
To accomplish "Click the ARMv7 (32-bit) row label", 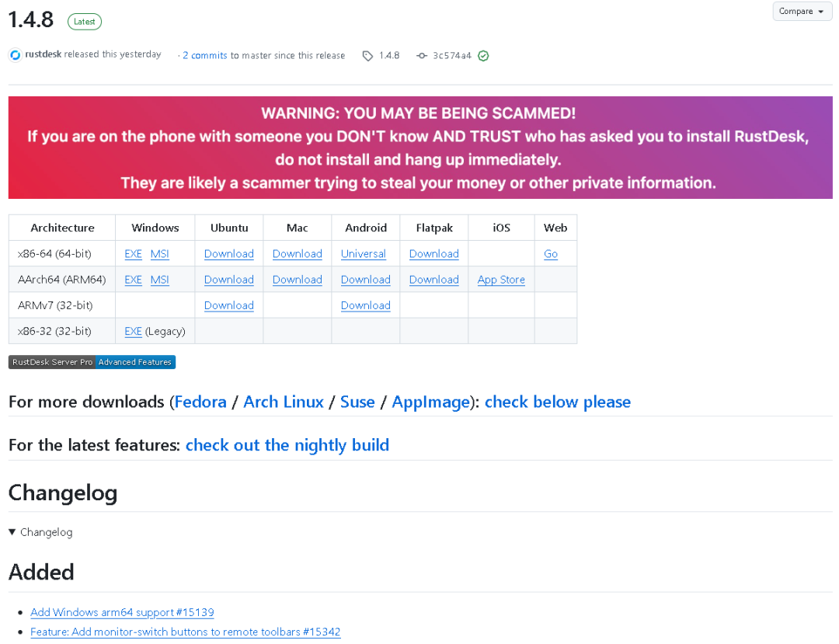I will click(x=55, y=305).
